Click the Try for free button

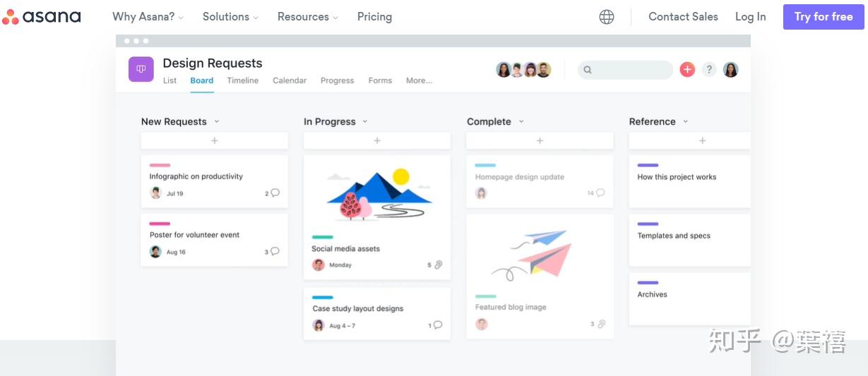click(824, 17)
